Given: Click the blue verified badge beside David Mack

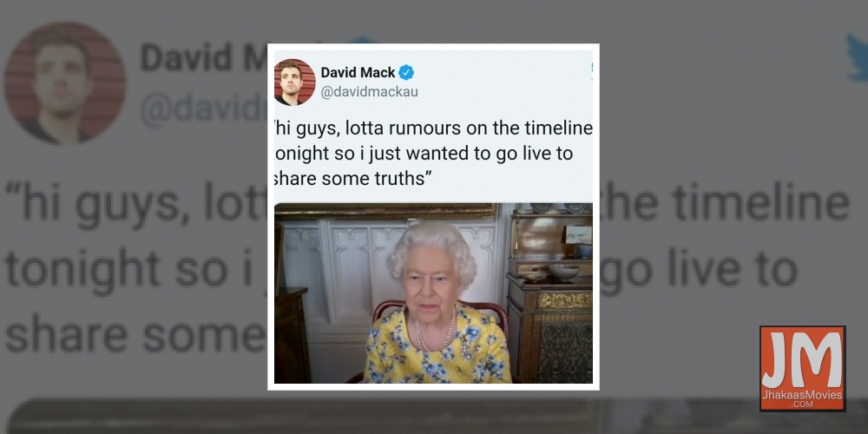Looking at the screenshot, I should [x=406, y=73].
